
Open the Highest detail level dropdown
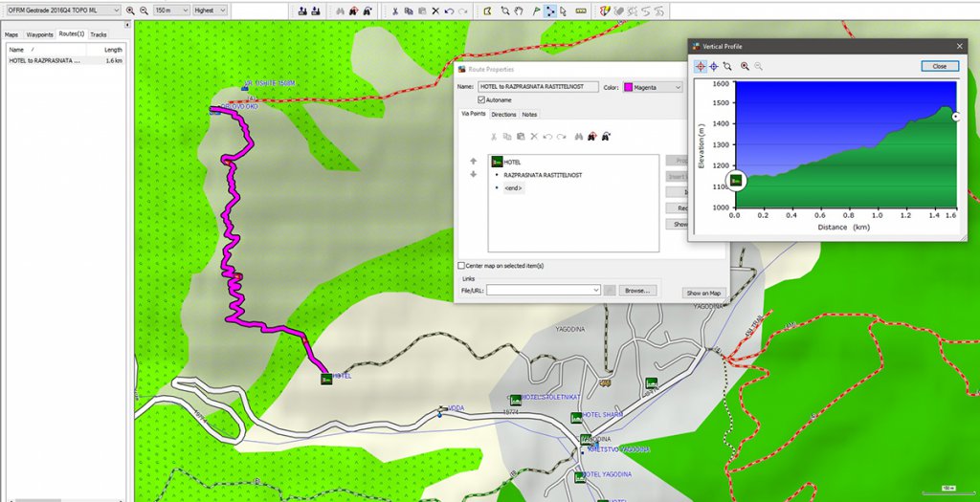210,11
